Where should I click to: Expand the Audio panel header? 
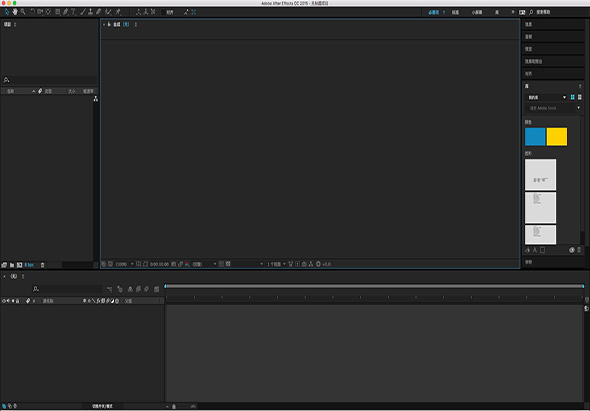[x=553, y=37]
